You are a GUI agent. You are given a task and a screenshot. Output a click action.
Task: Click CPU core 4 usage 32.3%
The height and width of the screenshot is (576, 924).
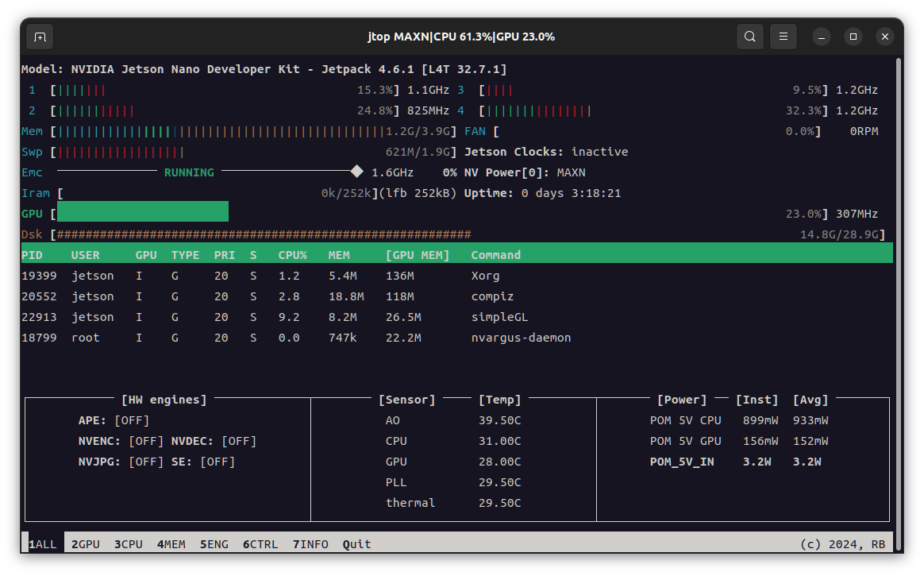point(803,111)
